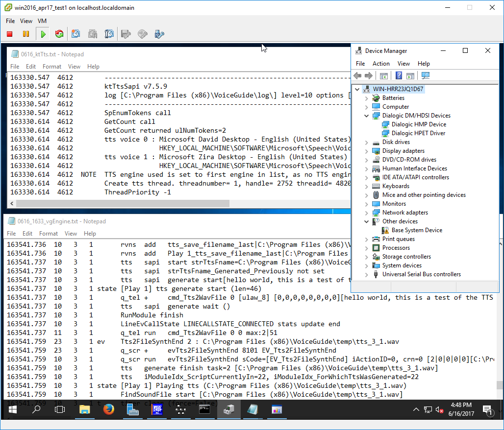Click the Notepad icon on the taskbar
This screenshot has height=430, width=504.
[x=252, y=409]
